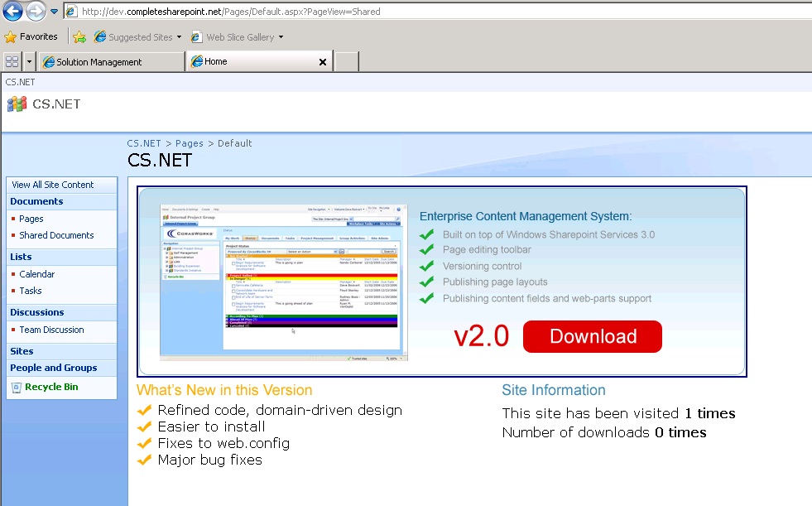Open the tab list dropdown arrow
The width and height of the screenshot is (812, 506).
[29, 61]
